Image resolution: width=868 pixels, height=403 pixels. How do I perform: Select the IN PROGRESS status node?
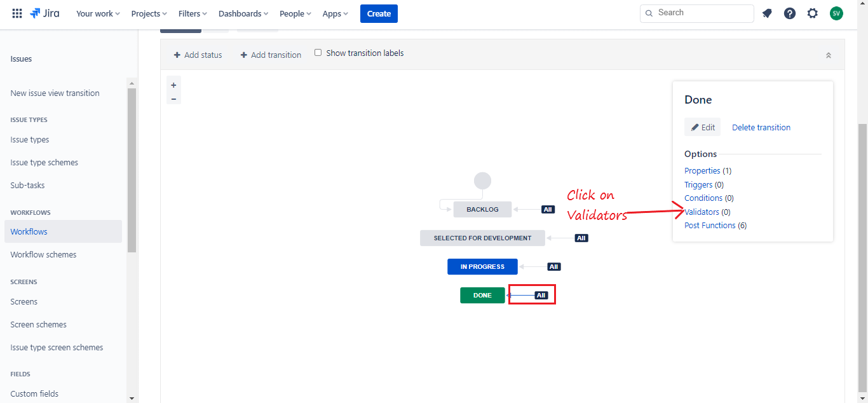coord(482,267)
